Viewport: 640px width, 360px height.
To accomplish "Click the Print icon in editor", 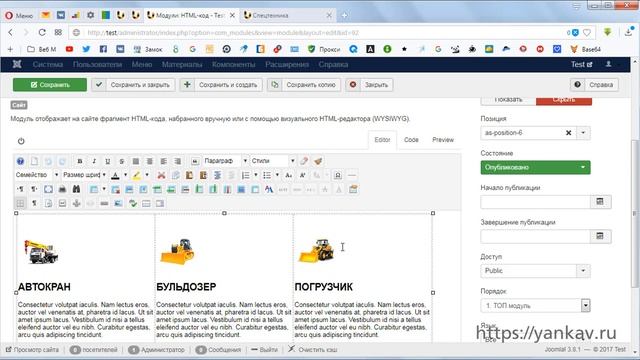I will pos(62,189).
